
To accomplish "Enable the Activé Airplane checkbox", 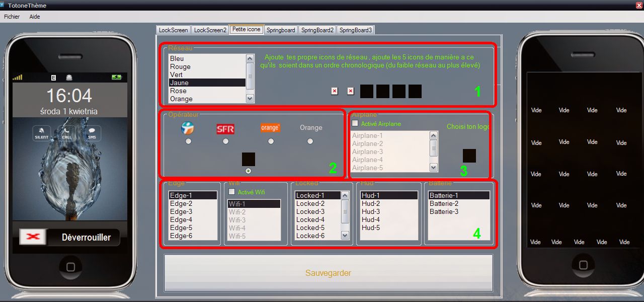I will click(x=355, y=123).
